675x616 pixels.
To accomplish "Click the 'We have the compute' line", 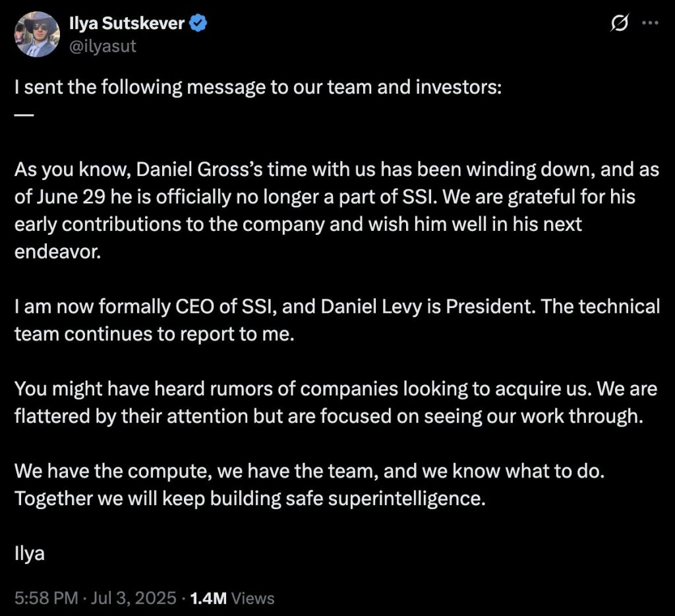I will (x=310, y=472).
